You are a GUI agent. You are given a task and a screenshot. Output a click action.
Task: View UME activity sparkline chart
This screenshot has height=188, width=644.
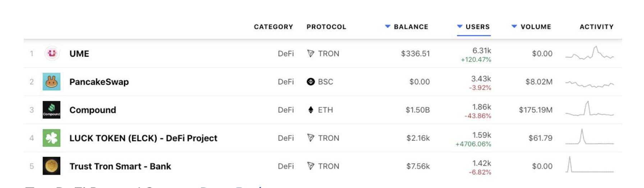(x=590, y=53)
